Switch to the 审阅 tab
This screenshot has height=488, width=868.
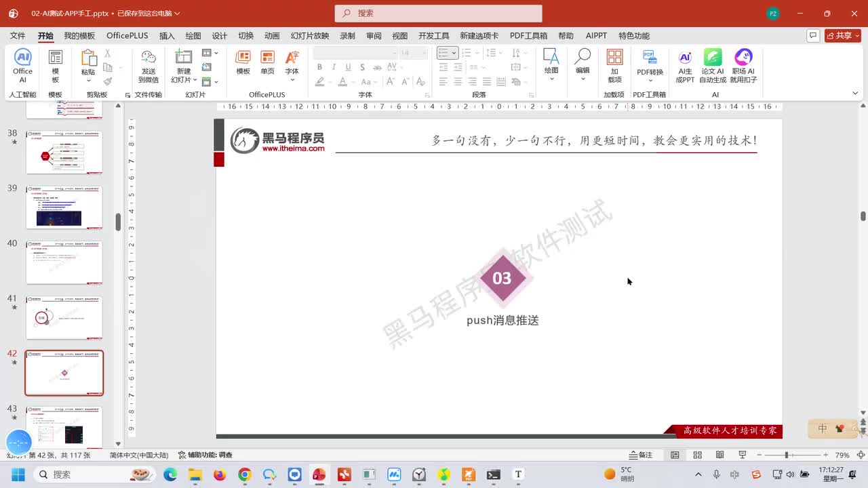point(374,36)
